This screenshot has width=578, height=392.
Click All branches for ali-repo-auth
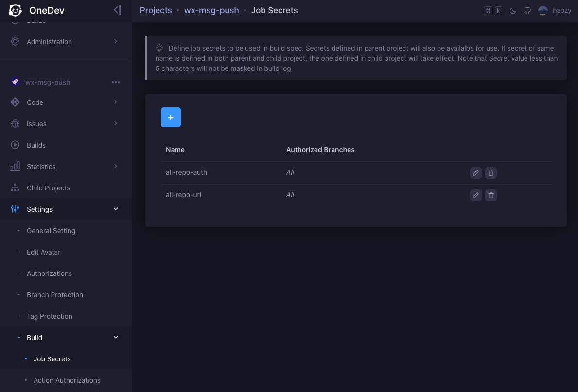point(290,172)
